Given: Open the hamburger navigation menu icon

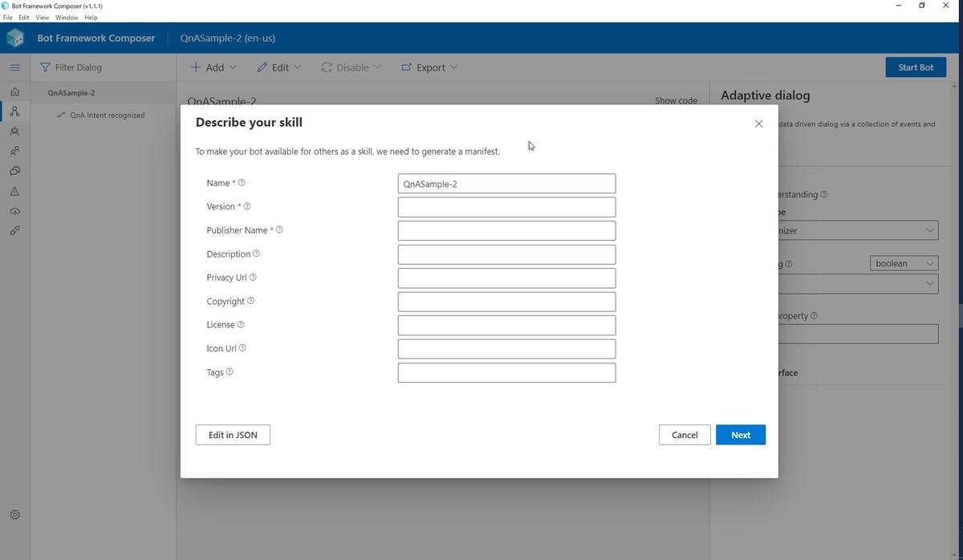Looking at the screenshot, I should (14, 67).
